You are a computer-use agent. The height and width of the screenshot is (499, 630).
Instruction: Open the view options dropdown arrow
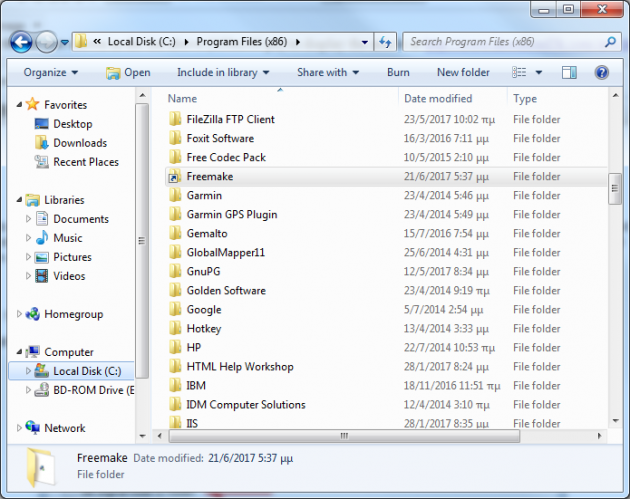pyautogui.click(x=539, y=73)
